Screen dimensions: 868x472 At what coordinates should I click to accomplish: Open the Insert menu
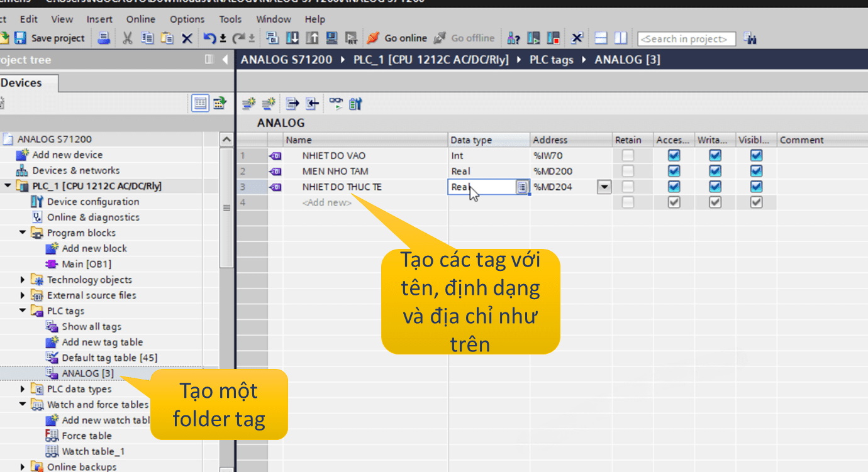click(99, 19)
